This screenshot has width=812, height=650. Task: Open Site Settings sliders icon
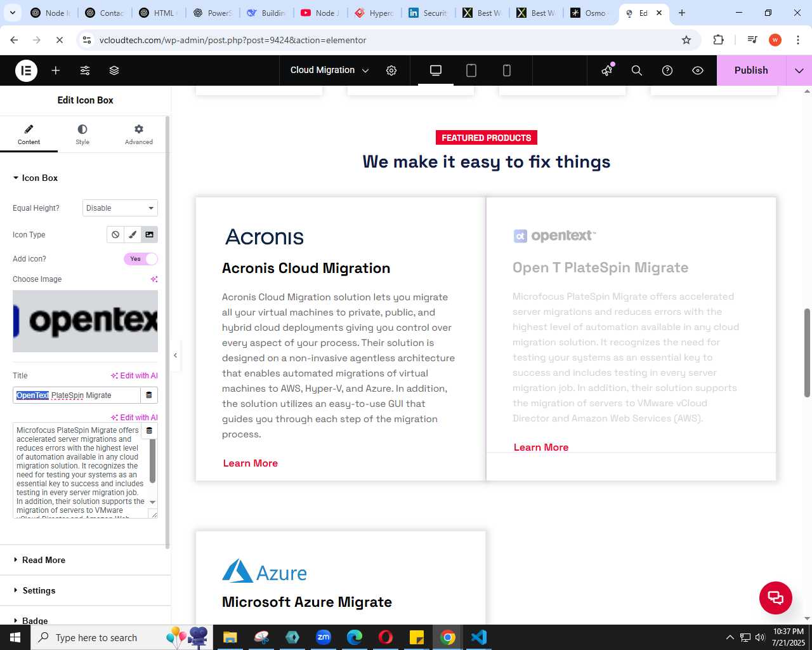point(85,70)
